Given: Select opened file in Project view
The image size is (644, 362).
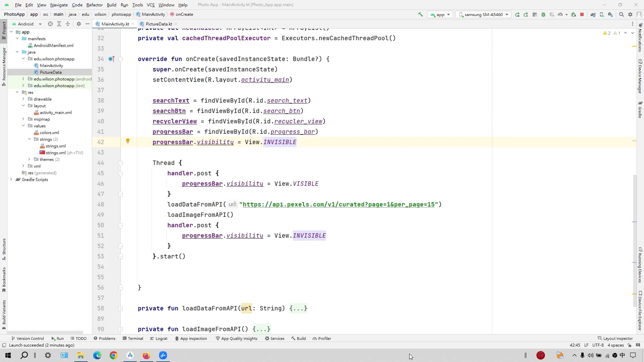Looking at the screenshot, I should pos(50,24).
